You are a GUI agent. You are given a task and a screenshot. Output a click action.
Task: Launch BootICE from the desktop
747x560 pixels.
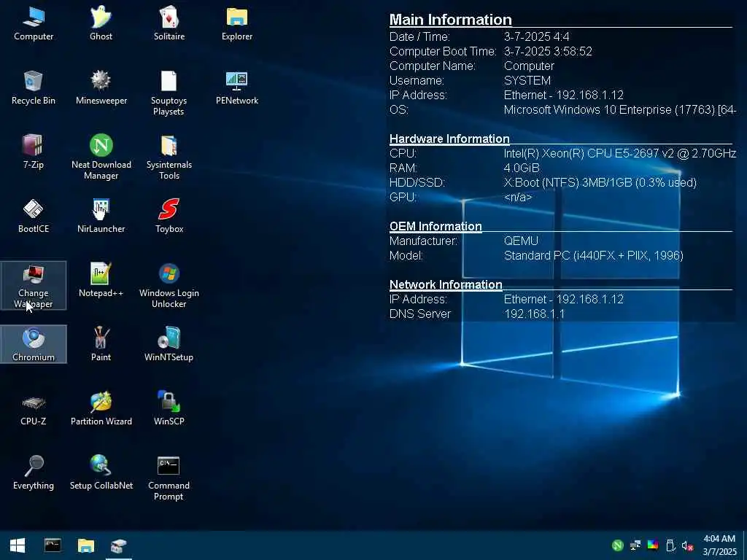(x=34, y=217)
